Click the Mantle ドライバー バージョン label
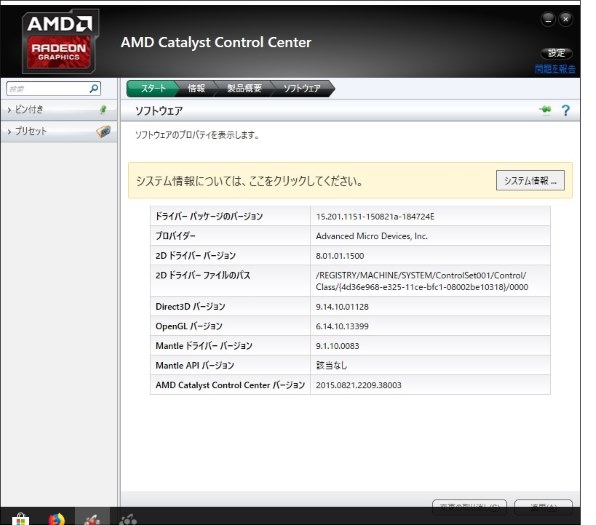 tap(204, 346)
